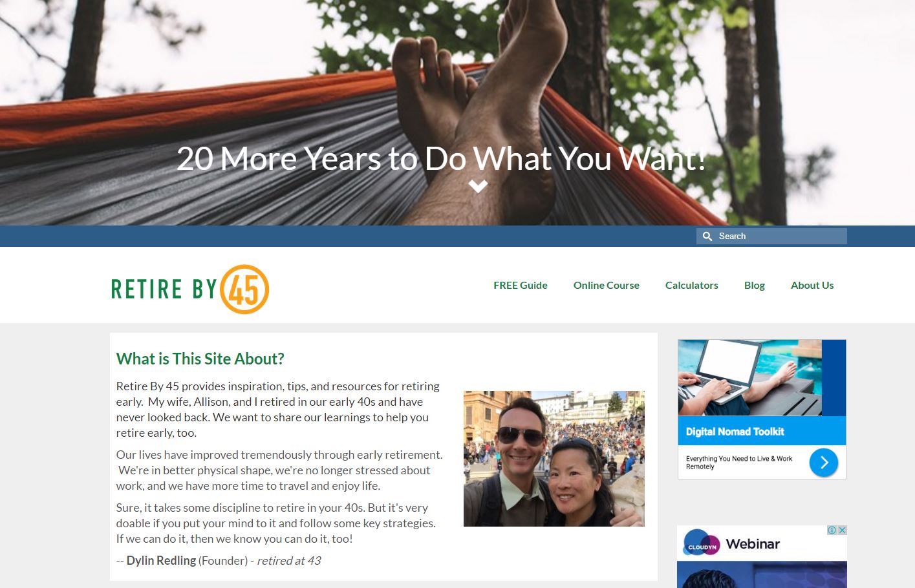
Task: Open the FREE Guide menu item
Action: [x=521, y=285]
